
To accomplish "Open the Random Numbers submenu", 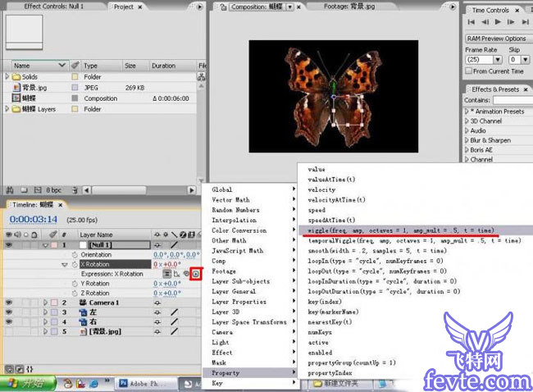I will (x=251, y=210).
